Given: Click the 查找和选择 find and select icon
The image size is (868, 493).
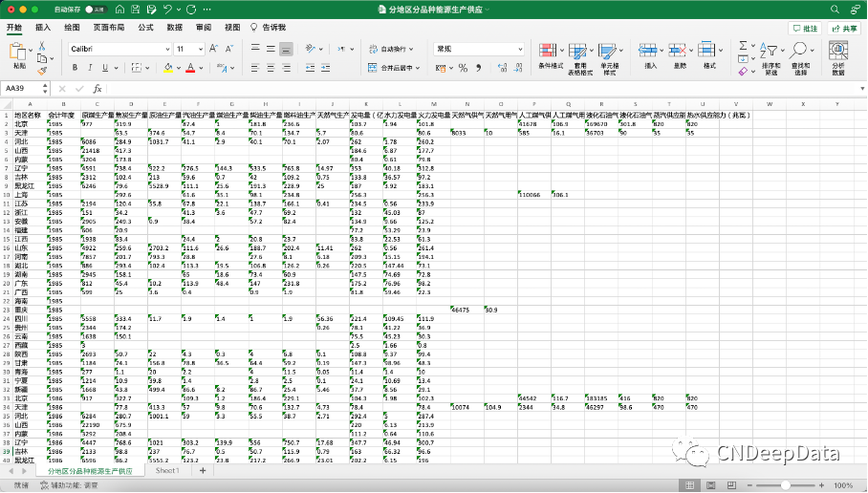Looking at the screenshot, I should pos(798,51).
